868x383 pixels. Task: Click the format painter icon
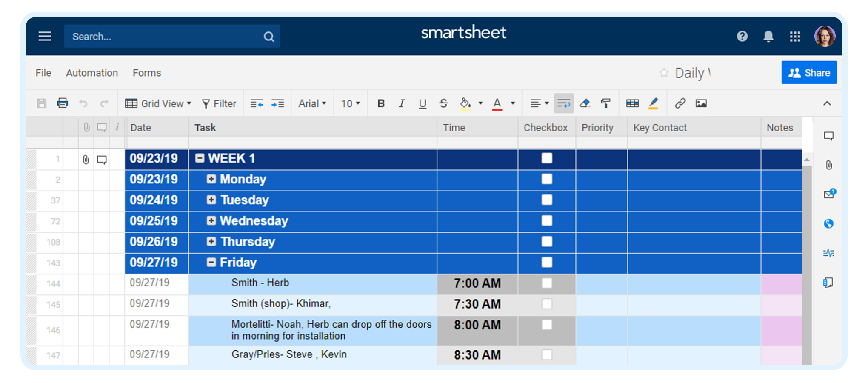[605, 103]
